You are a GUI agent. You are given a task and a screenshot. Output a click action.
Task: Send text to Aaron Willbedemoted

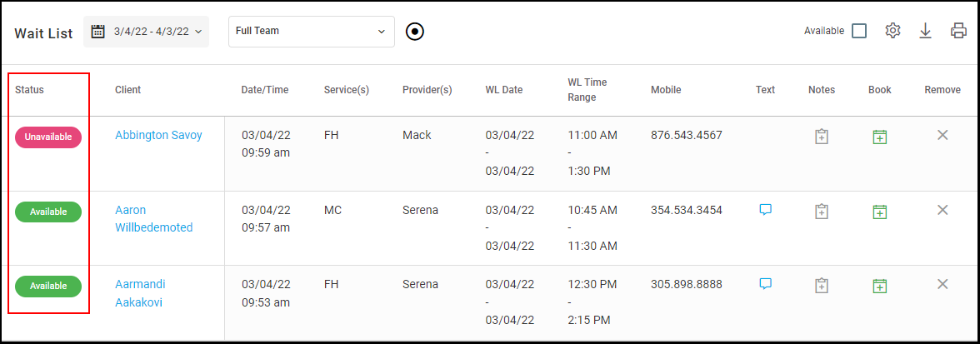point(765,210)
